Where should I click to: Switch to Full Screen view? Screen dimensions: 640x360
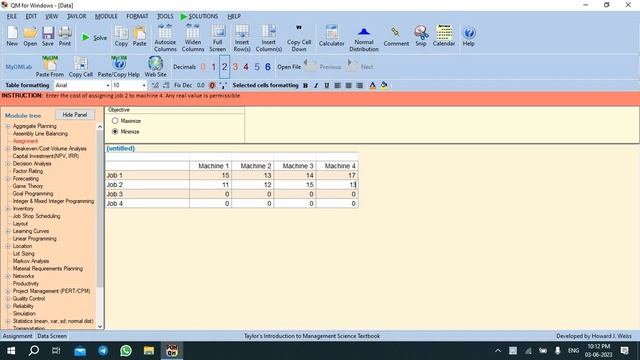[x=218, y=38]
